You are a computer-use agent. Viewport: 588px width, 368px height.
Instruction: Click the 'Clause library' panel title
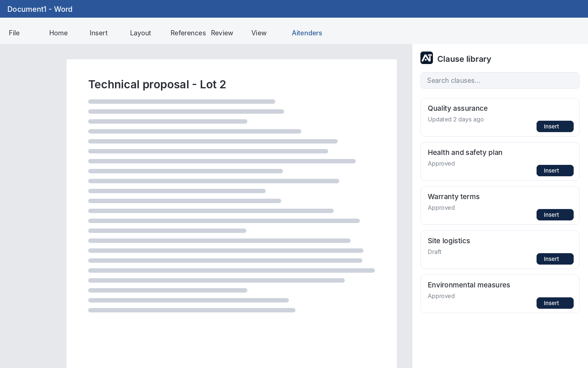[464, 59]
